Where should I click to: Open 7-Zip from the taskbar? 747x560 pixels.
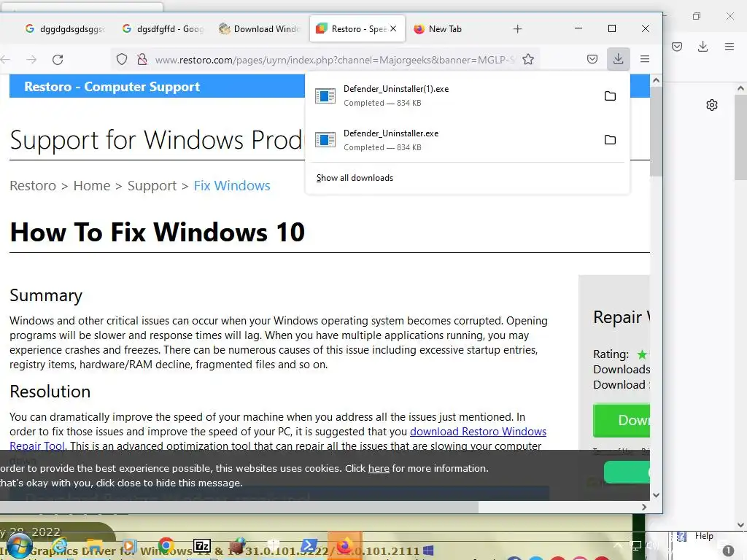point(202,545)
